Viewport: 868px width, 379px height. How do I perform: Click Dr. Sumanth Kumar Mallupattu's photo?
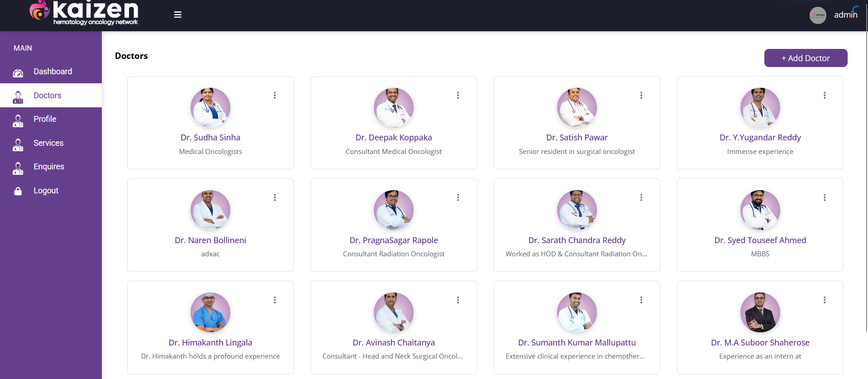tap(577, 312)
